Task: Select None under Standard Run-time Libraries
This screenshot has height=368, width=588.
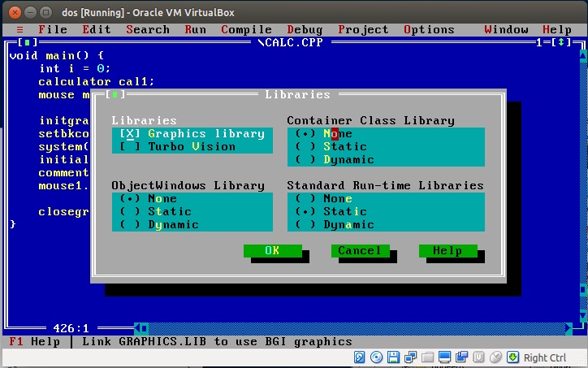Action: point(323,198)
